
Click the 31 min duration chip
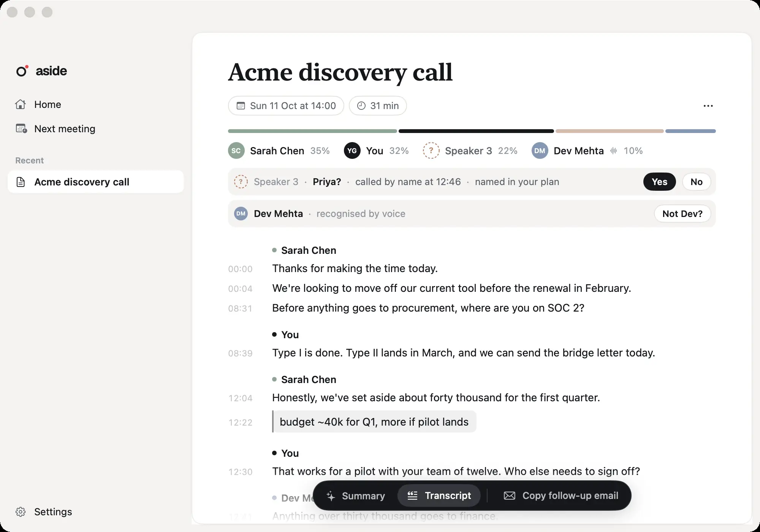(x=378, y=106)
